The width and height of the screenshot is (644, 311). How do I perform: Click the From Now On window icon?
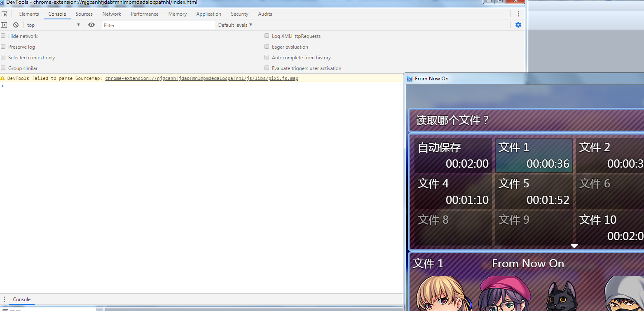tap(410, 79)
